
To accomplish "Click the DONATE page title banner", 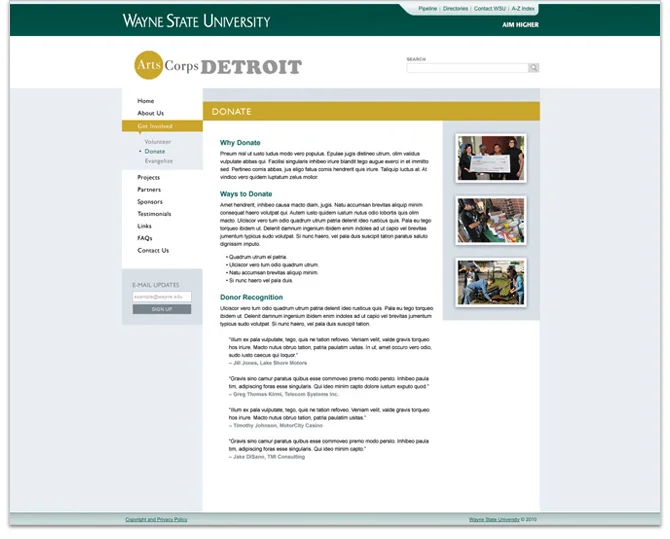I will pos(371,112).
